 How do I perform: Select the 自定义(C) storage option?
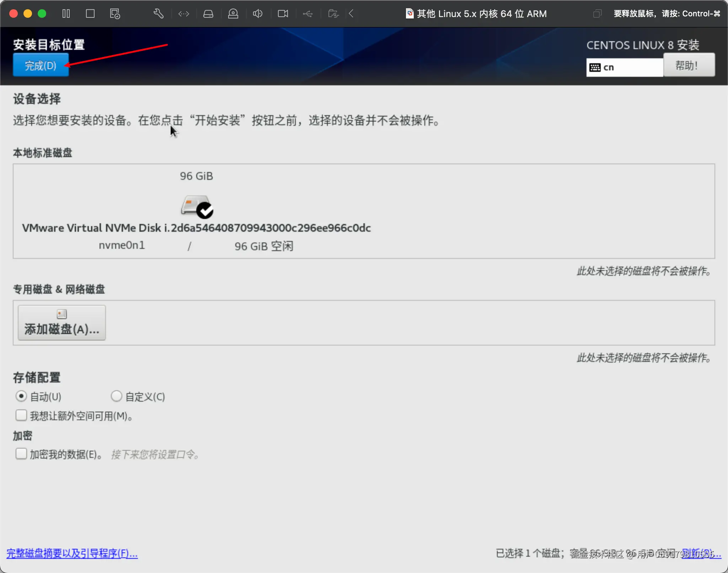pyautogui.click(x=116, y=396)
